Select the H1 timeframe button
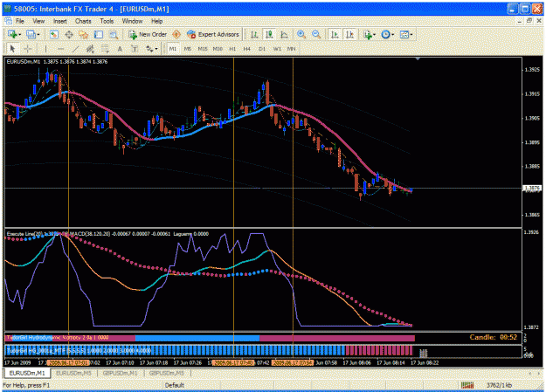This screenshot has height=392, width=546. click(232, 49)
